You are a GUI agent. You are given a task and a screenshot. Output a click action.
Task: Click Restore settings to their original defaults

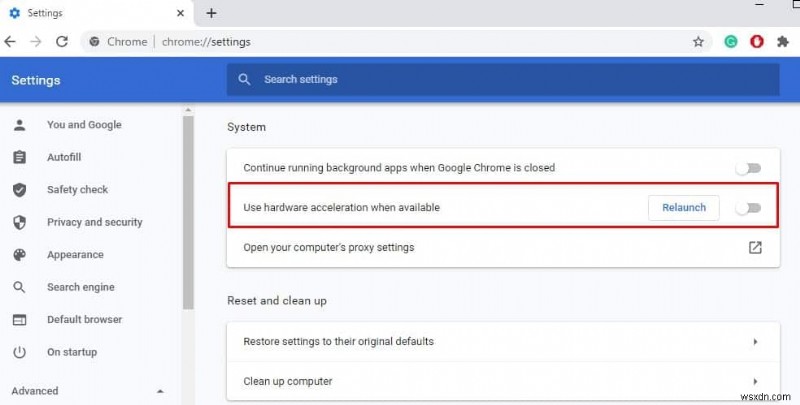(x=338, y=342)
